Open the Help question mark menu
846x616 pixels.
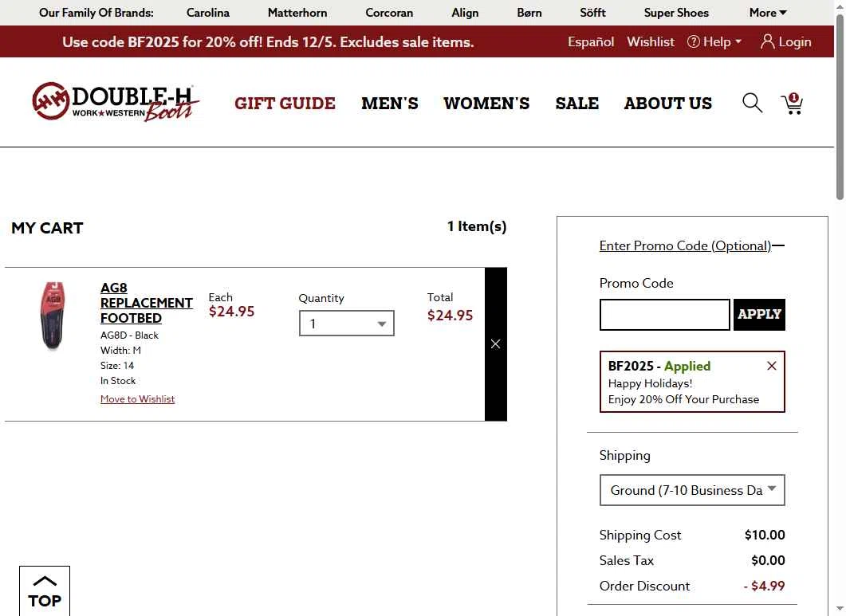[714, 41]
